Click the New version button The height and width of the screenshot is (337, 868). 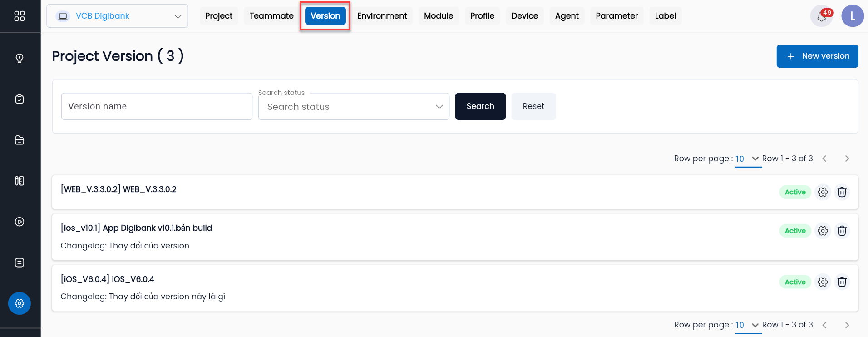click(817, 56)
